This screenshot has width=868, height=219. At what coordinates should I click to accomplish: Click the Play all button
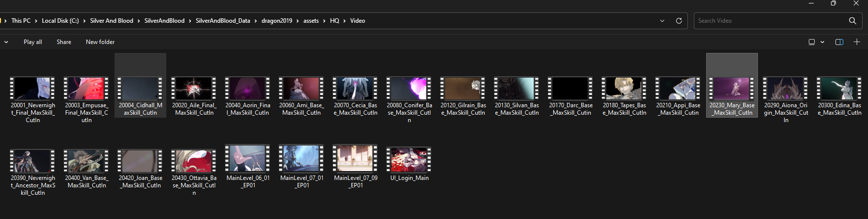(x=33, y=42)
